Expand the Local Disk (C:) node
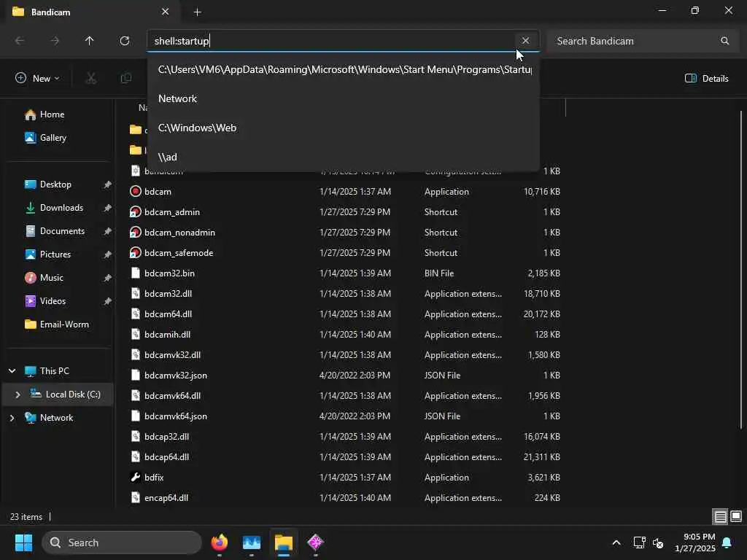The image size is (747, 560). click(x=18, y=394)
